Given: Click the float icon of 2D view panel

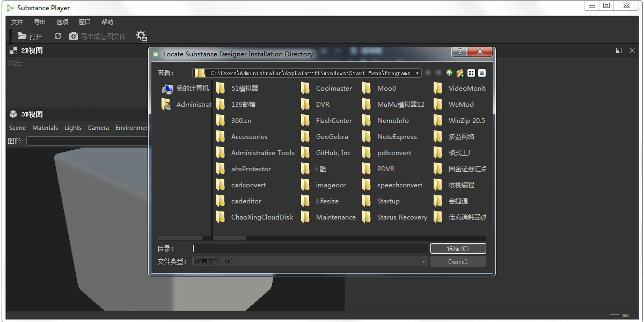Looking at the screenshot, I should [x=619, y=50].
